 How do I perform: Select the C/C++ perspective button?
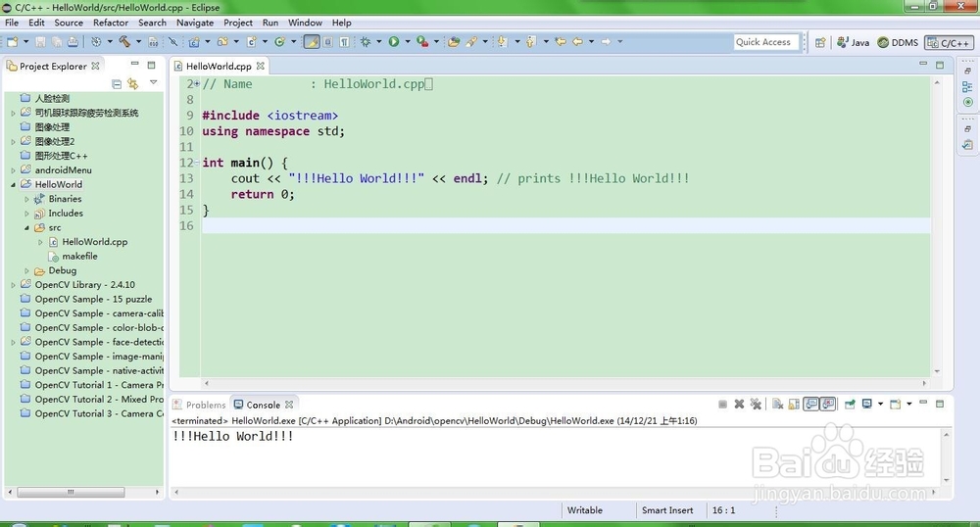coord(949,42)
